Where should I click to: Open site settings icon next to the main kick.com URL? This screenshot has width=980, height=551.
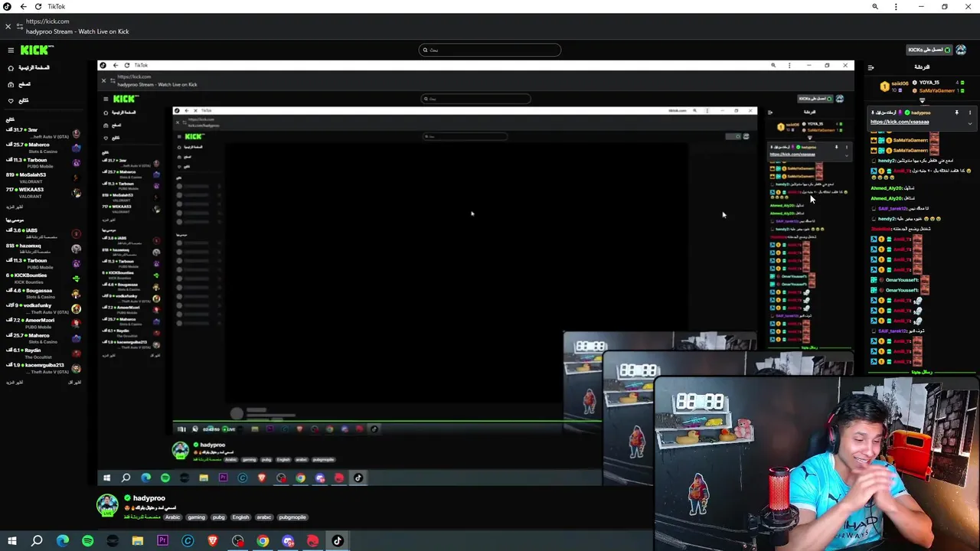[20, 26]
